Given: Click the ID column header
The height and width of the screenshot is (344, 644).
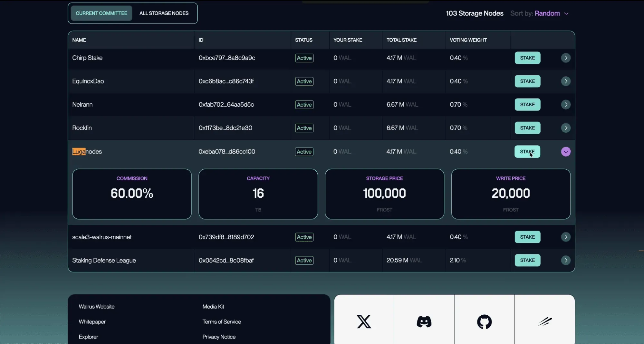Looking at the screenshot, I should pyautogui.click(x=201, y=40).
